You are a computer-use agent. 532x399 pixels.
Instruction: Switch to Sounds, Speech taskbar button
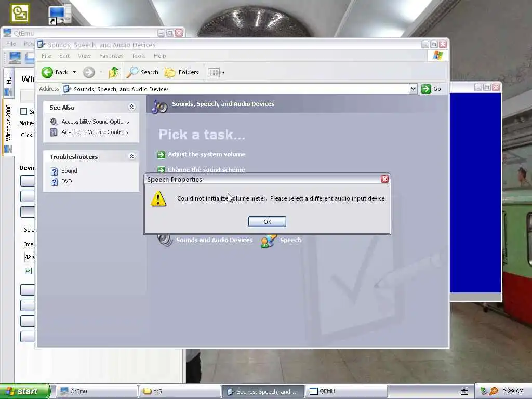coord(263,391)
